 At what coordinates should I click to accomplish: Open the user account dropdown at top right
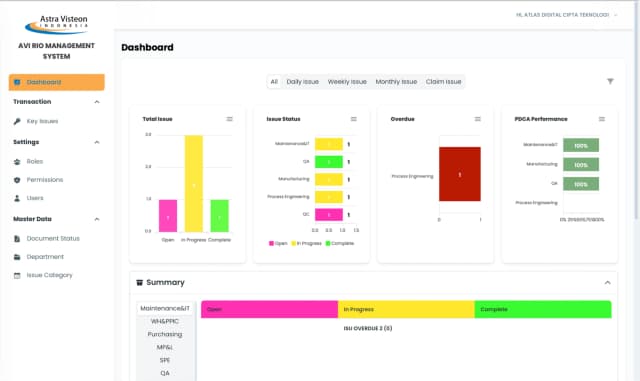point(567,15)
